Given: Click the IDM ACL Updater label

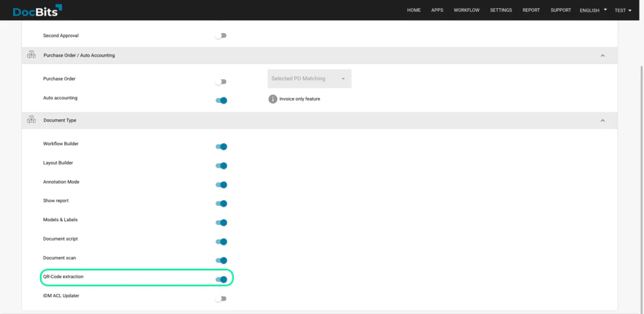Looking at the screenshot, I should point(61,296).
